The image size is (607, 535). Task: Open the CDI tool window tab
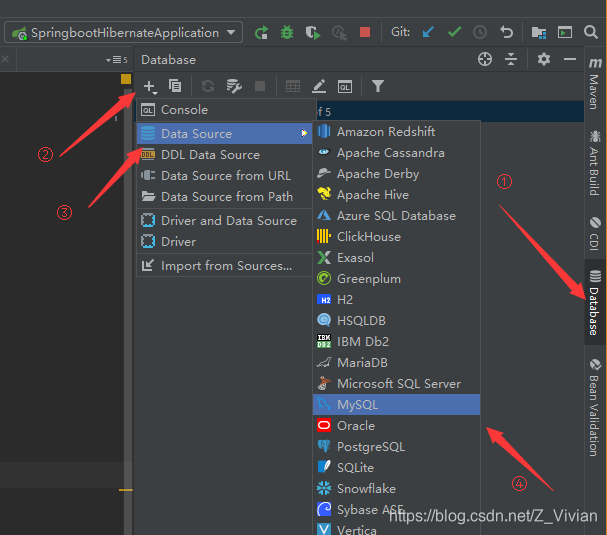coord(595,233)
